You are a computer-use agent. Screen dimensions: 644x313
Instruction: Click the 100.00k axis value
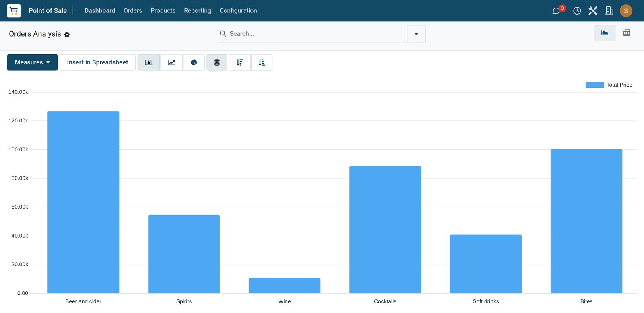pyautogui.click(x=18, y=149)
